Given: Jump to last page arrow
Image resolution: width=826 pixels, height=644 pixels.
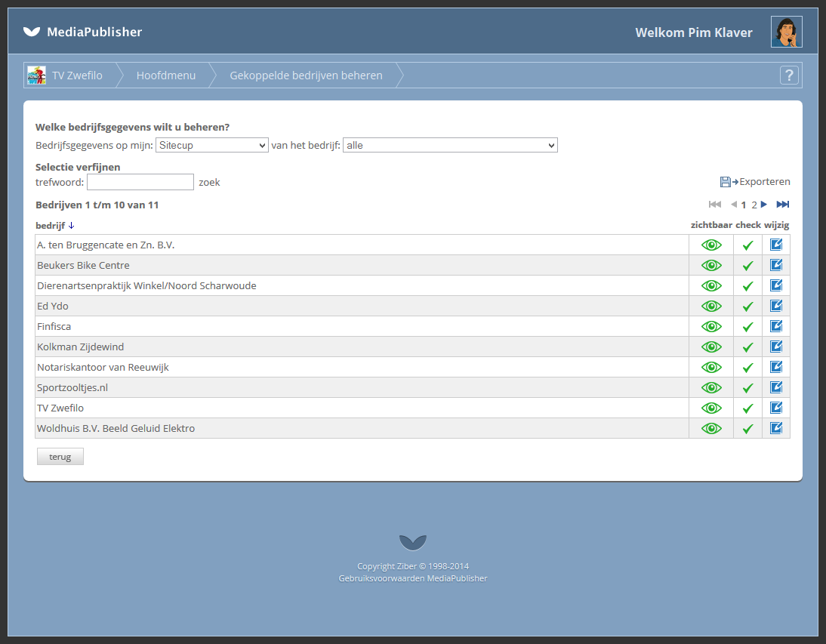Looking at the screenshot, I should coord(783,205).
